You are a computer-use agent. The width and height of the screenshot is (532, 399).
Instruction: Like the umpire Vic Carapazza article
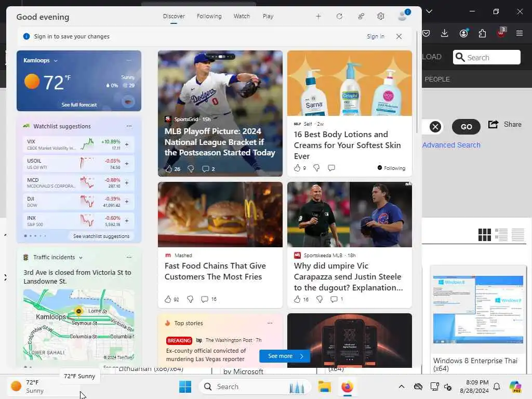pos(297,299)
